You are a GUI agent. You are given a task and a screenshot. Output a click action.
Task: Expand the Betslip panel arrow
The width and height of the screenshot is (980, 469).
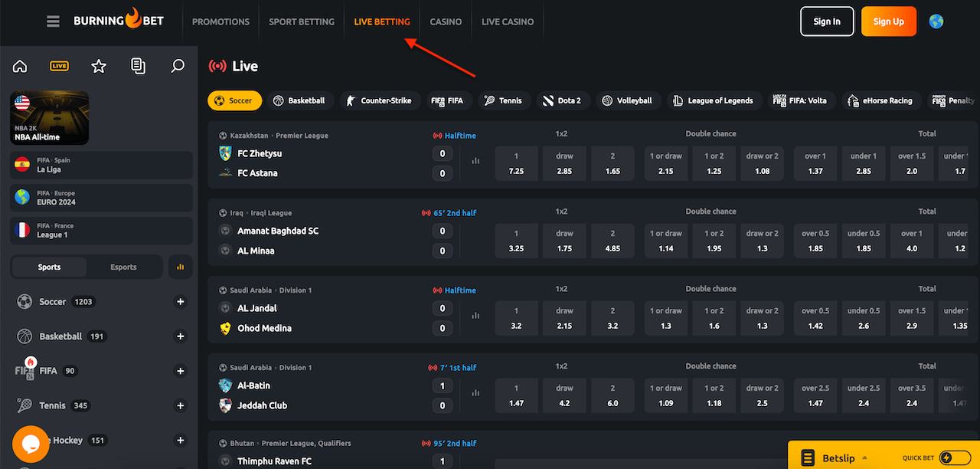865,458
